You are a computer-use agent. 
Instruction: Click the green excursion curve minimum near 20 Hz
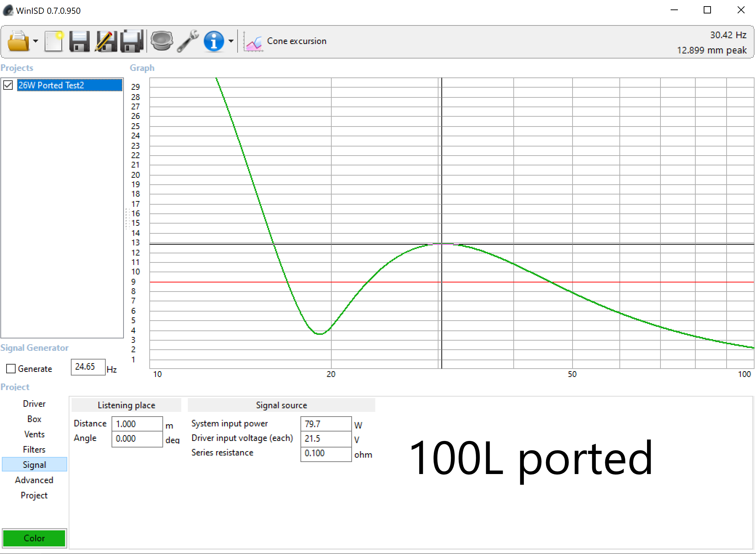point(320,333)
